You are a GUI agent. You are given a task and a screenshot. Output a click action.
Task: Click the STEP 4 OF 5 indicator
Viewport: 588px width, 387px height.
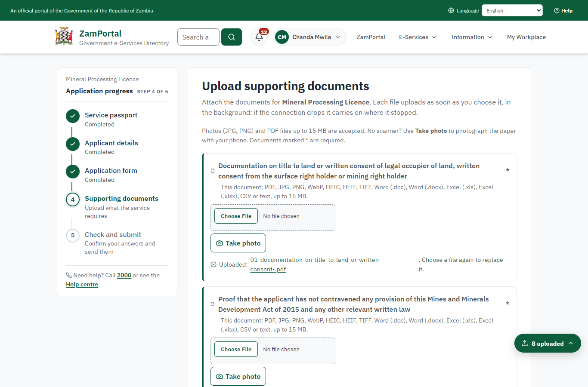152,92
